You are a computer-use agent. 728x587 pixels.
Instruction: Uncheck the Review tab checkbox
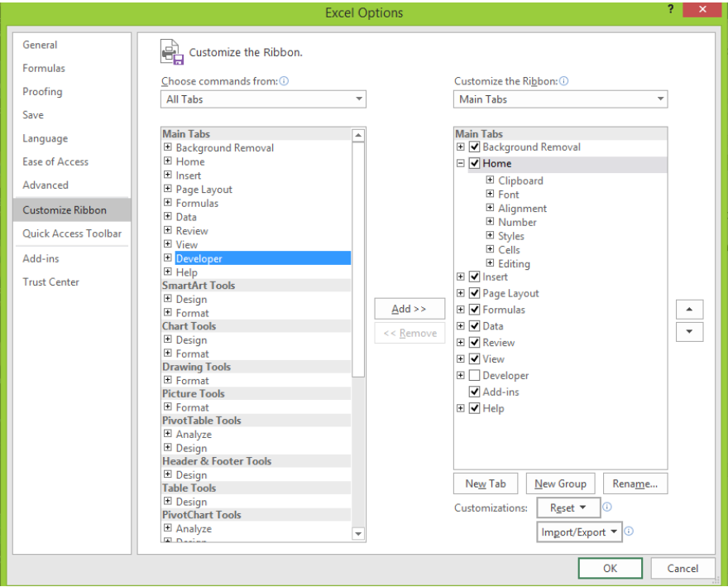tap(474, 343)
